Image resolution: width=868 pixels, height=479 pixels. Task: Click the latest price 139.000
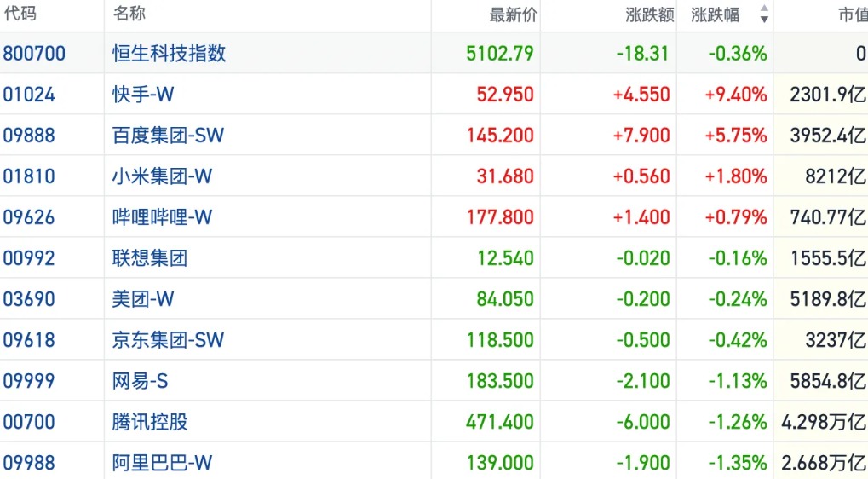500,464
